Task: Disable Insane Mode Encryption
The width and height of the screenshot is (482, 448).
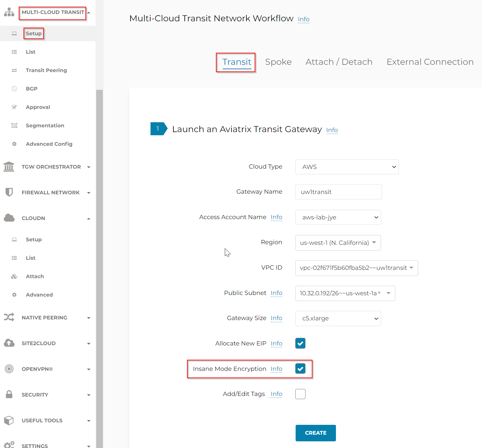Action: [x=300, y=369]
